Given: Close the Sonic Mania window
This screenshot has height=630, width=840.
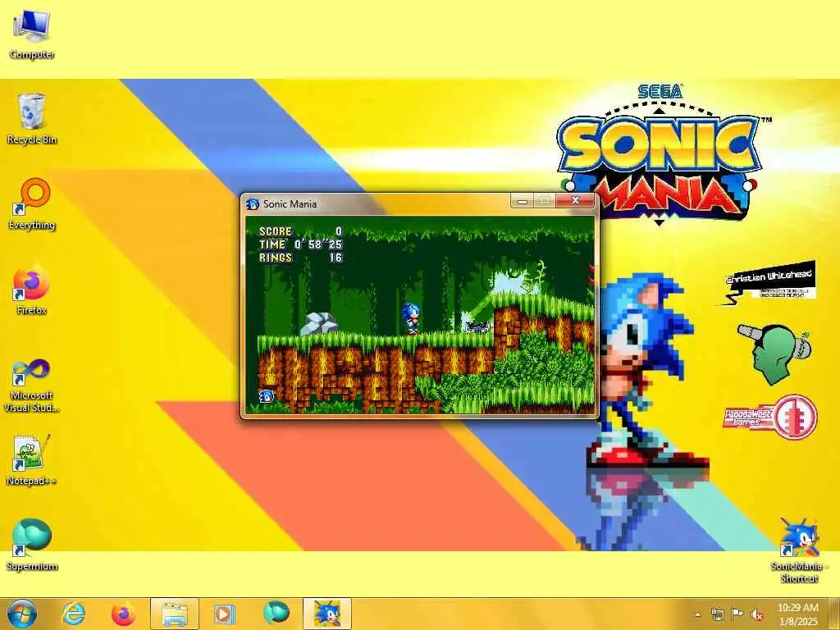Looking at the screenshot, I should pyautogui.click(x=575, y=201).
